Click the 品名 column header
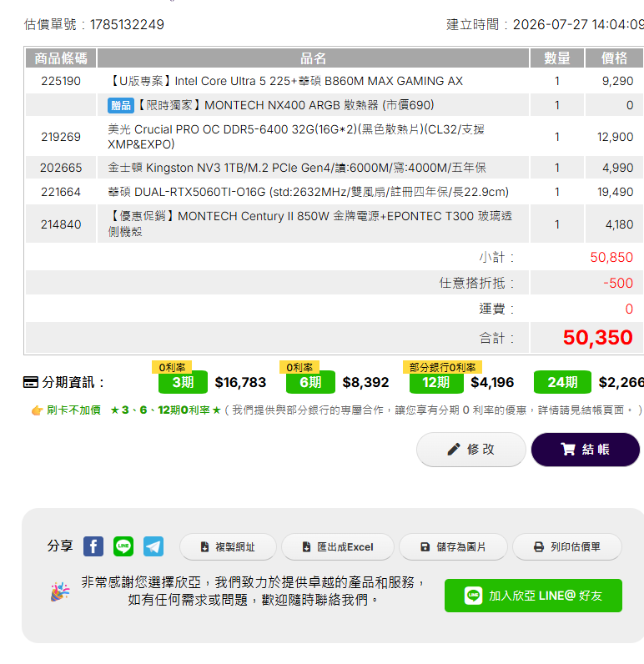Viewport: 644px width, 664px height. tap(314, 58)
